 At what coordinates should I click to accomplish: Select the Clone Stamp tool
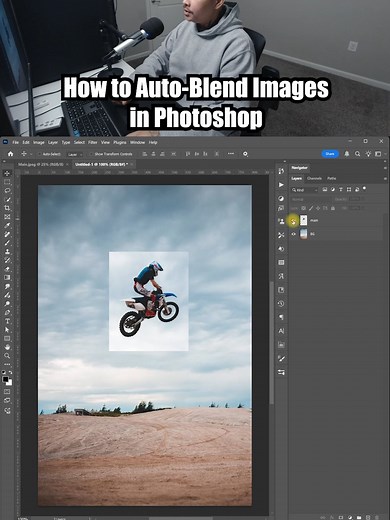click(7, 252)
